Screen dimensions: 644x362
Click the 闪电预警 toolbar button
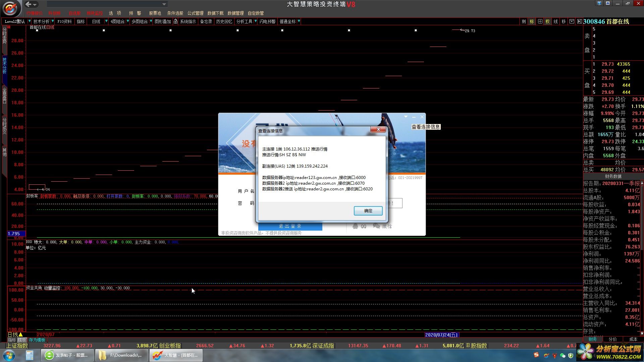point(267,21)
